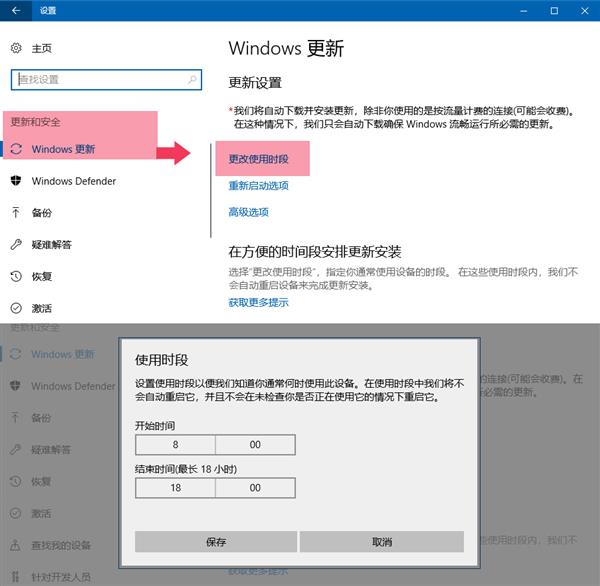Open the 高级选项 link

[x=248, y=212]
